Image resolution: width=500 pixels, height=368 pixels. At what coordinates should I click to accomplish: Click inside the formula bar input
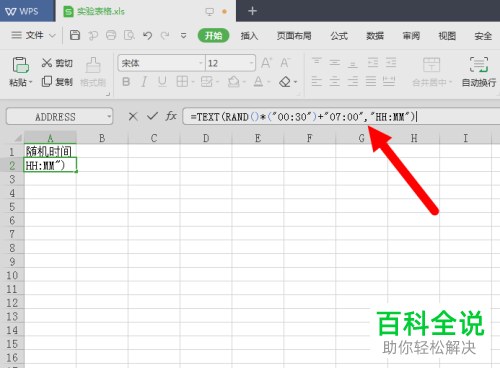coord(341,116)
